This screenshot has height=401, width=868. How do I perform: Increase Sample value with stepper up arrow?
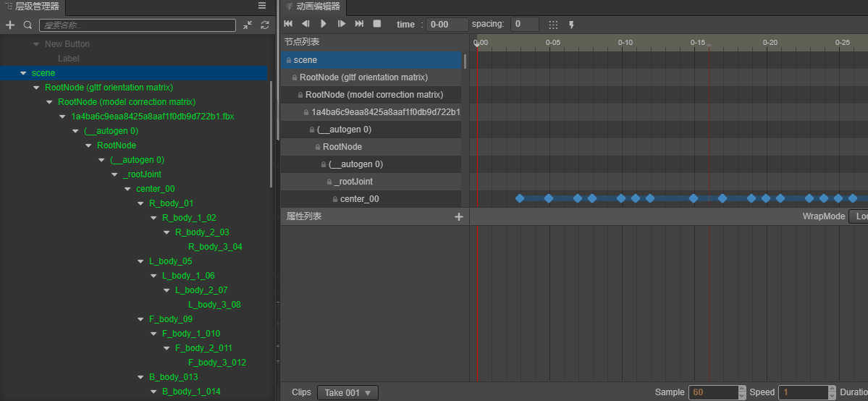pos(742,389)
